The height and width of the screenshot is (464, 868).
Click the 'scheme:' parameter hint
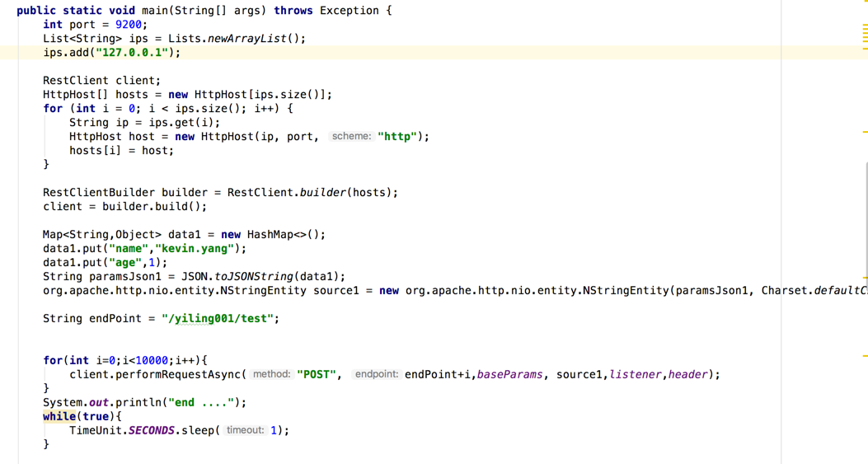tap(351, 136)
